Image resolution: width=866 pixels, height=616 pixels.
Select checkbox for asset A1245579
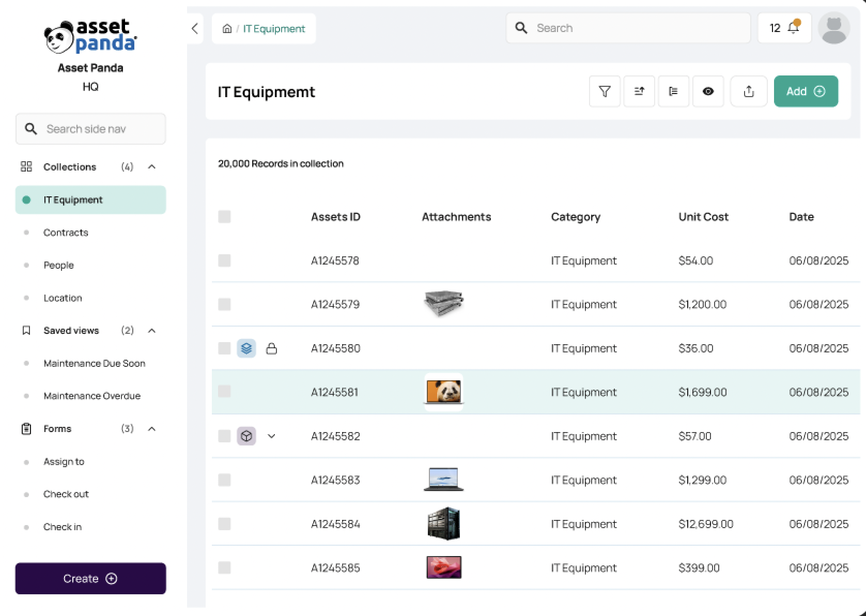coord(224,304)
